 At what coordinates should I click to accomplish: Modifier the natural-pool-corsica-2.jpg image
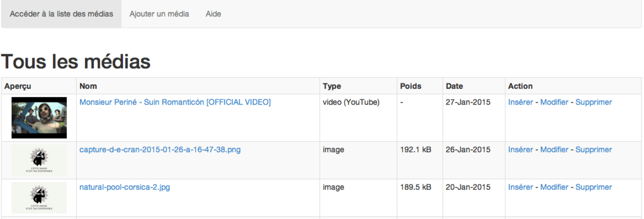point(554,187)
